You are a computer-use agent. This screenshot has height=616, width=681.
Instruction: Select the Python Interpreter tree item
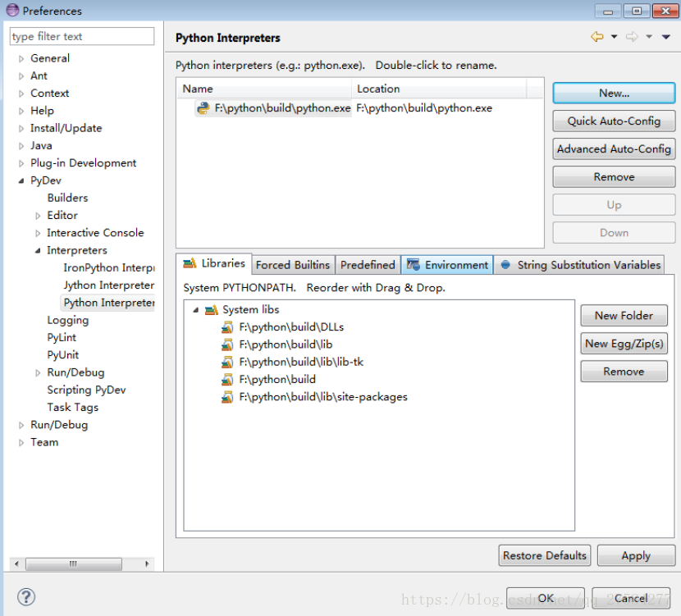coord(108,303)
